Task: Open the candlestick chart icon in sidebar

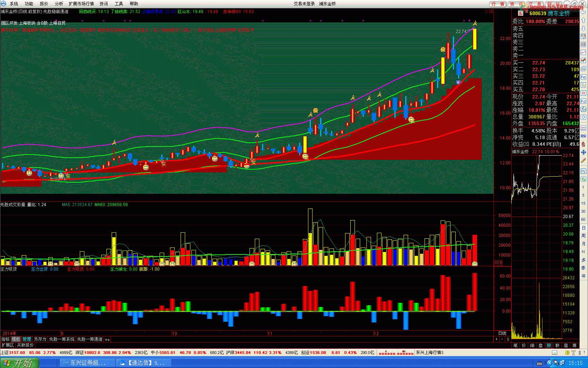Action: [x=583, y=61]
